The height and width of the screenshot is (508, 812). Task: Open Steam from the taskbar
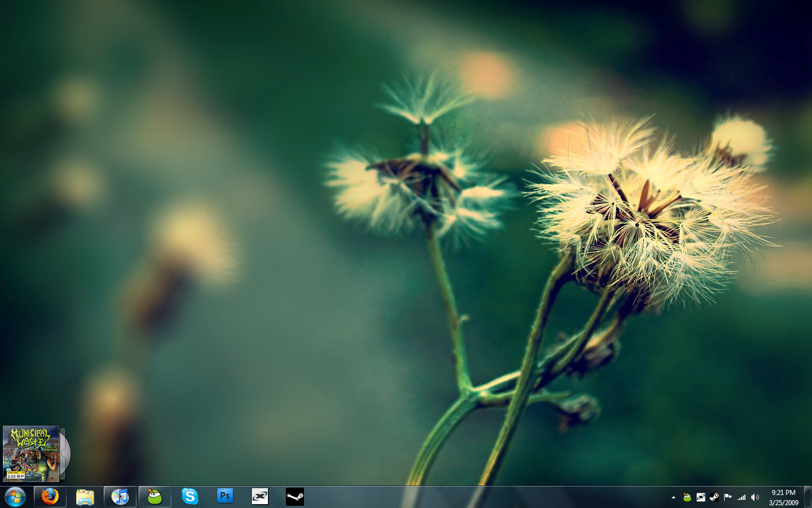[295, 497]
